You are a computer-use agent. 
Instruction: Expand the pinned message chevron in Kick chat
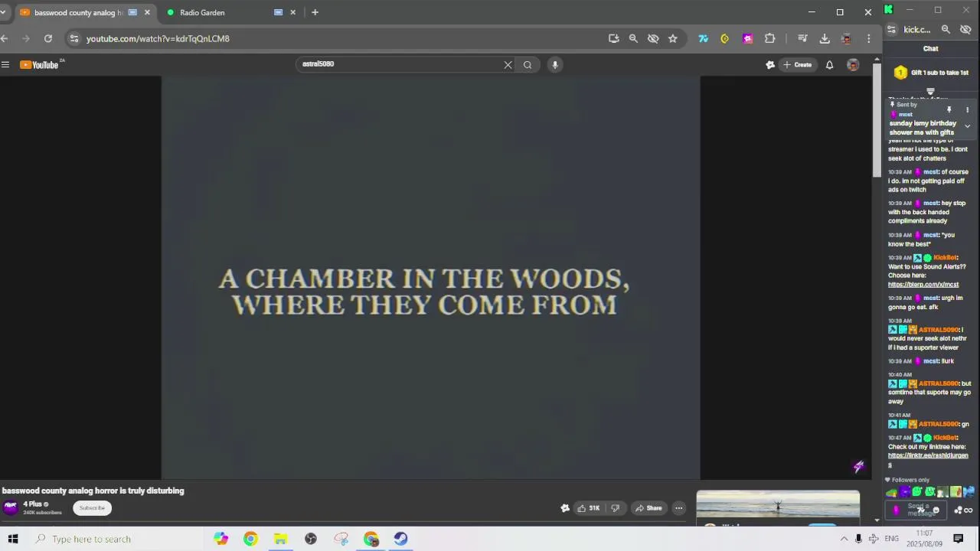(x=967, y=126)
